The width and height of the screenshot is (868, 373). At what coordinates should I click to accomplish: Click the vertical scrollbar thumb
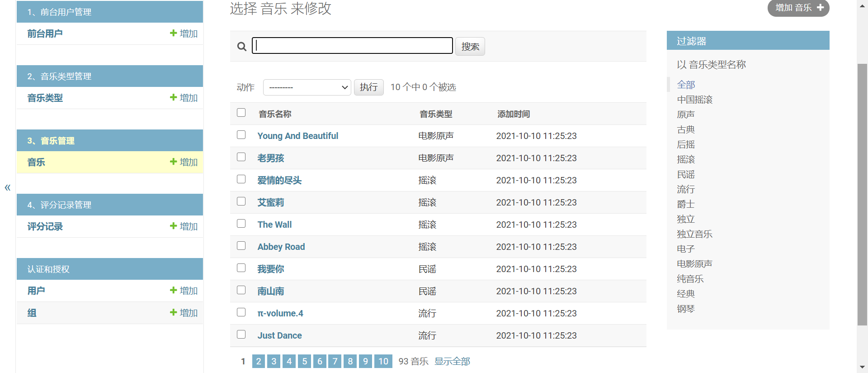(863, 195)
